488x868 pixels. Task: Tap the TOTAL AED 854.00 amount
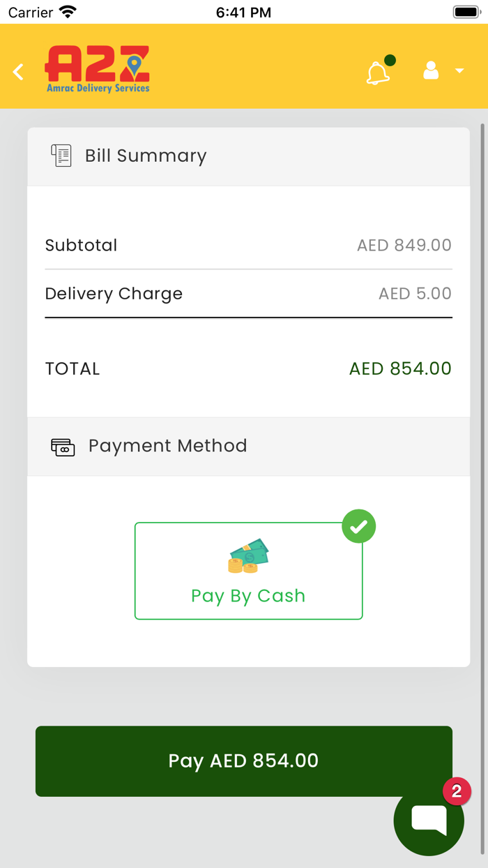pos(400,368)
